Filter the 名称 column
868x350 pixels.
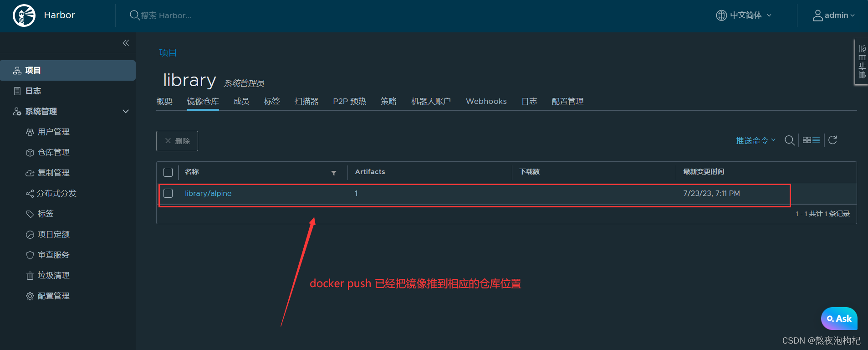tap(334, 173)
